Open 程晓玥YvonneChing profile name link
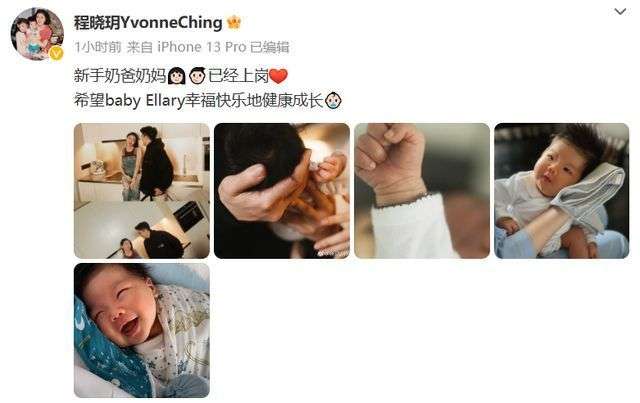 click(x=148, y=22)
